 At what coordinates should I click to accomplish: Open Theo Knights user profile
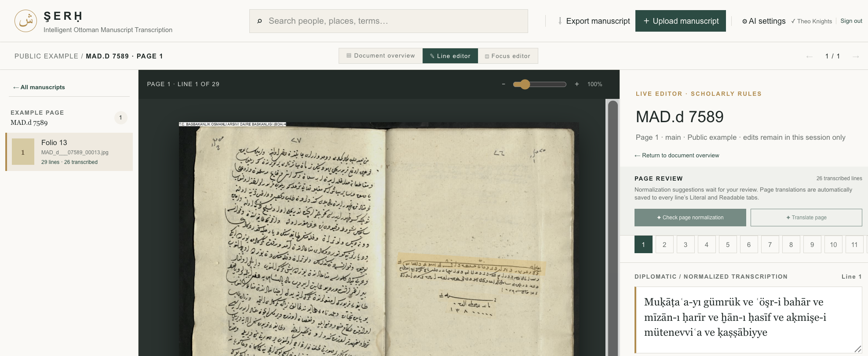pos(811,21)
